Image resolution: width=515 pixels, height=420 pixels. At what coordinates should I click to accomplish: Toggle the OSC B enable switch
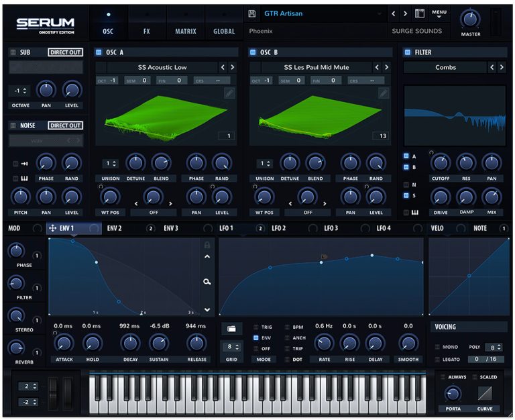pyautogui.click(x=253, y=52)
